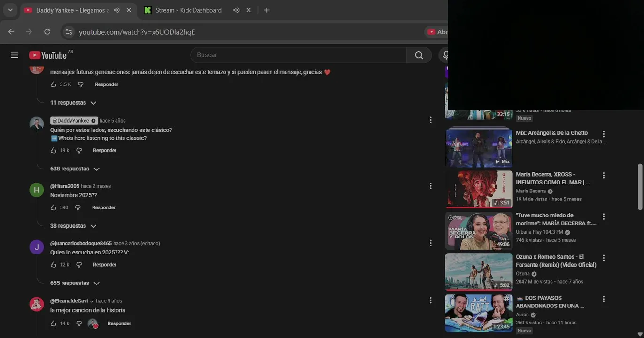Like the 'Noviembre 2025??' comment
The image size is (644, 338).
(x=53, y=207)
